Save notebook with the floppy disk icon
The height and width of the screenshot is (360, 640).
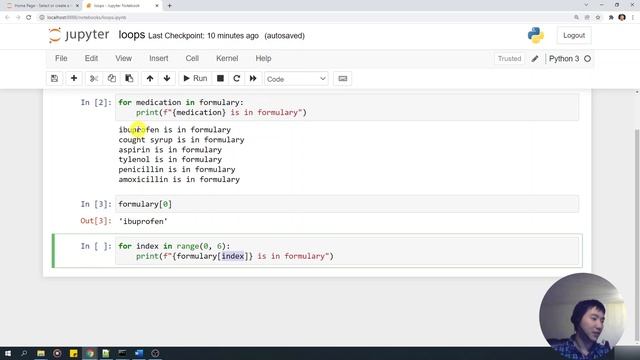54,78
